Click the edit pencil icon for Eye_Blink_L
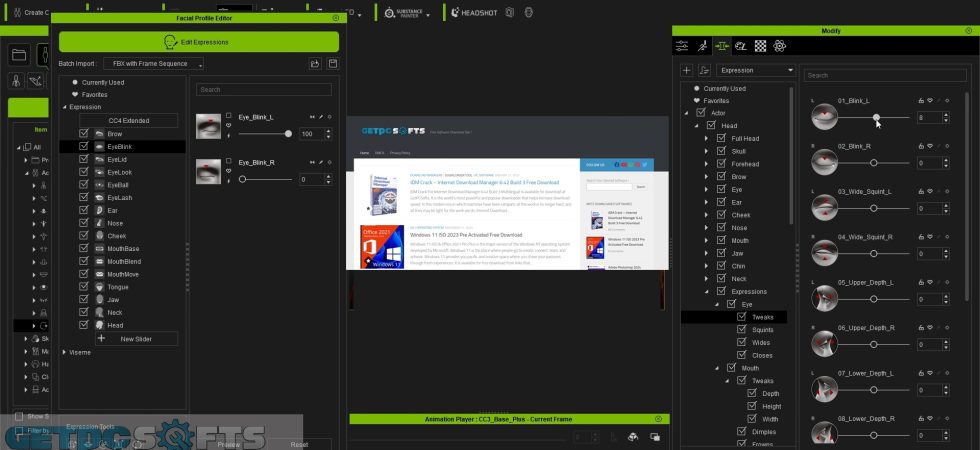Screen dimensions: 980x450 tap(321, 117)
